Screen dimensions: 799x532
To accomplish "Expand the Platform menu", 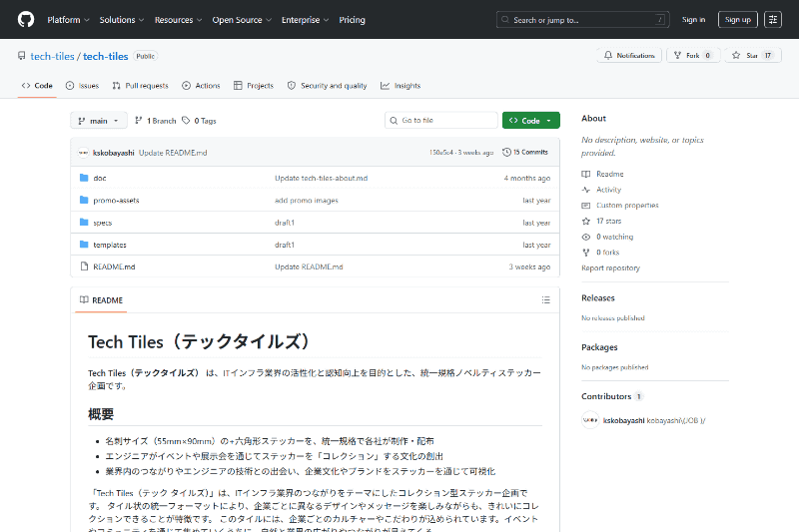I will (x=68, y=20).
